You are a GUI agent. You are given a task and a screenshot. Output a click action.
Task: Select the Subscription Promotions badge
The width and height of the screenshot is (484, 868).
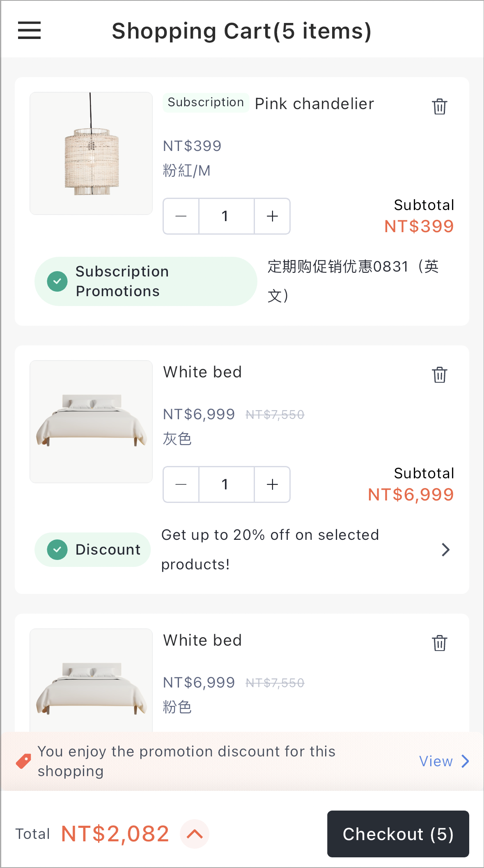click(146, 281)
